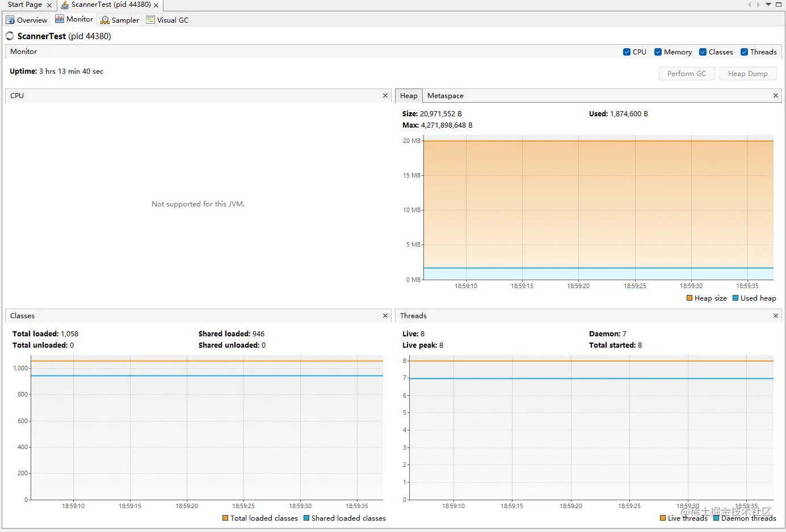Click the Daemon 7 threads value

click(x=624, y=334)
